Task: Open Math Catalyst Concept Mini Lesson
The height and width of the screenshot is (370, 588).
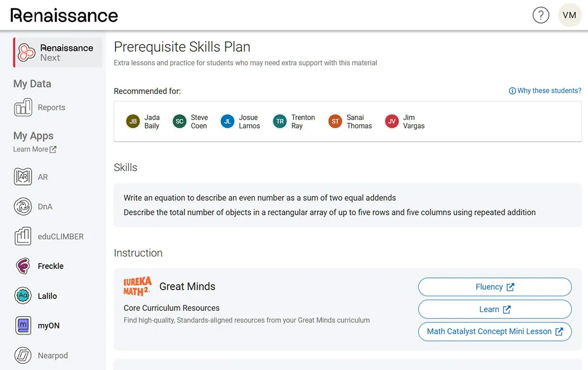Action: [x=494, y=332]
